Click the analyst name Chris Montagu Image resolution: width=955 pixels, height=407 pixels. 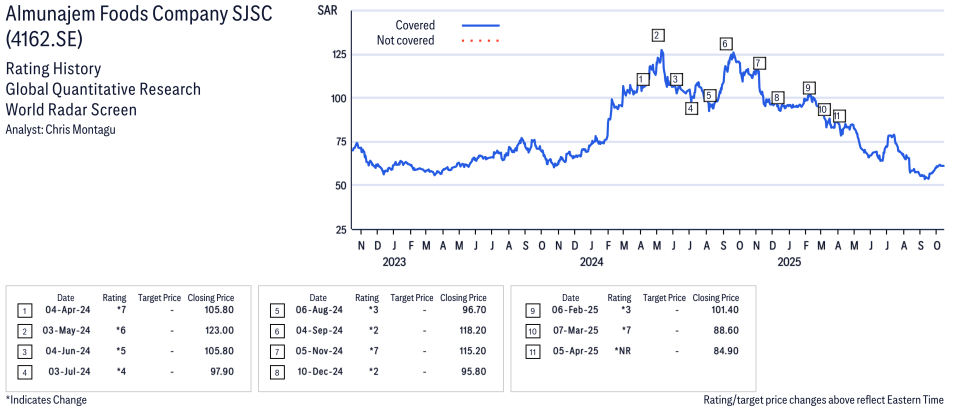[x=62, y=130]
